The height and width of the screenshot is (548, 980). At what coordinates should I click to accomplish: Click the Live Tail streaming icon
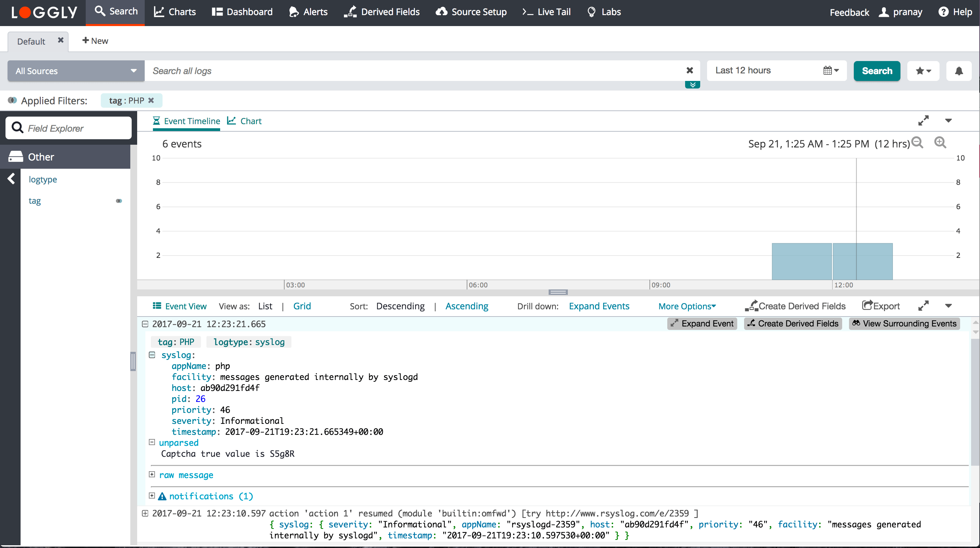click(x=528, y=11)
